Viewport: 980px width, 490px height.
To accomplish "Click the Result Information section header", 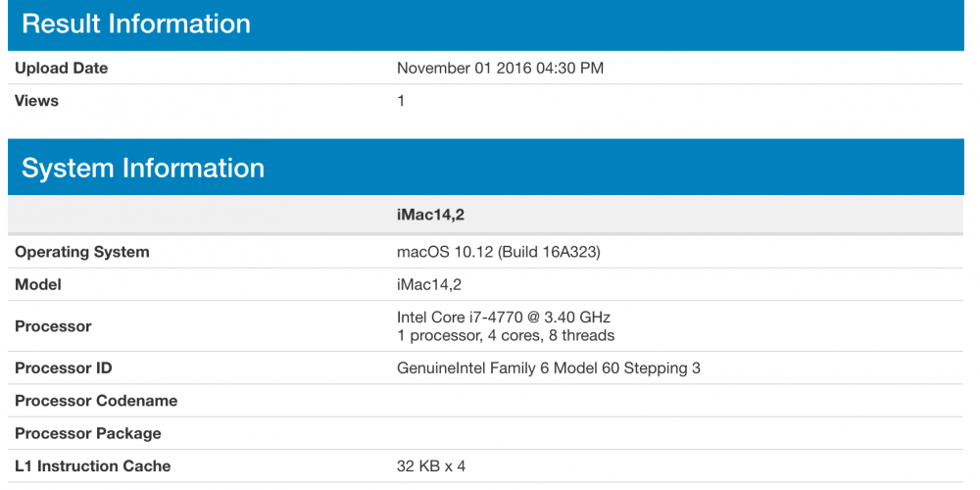I will 486,24.
